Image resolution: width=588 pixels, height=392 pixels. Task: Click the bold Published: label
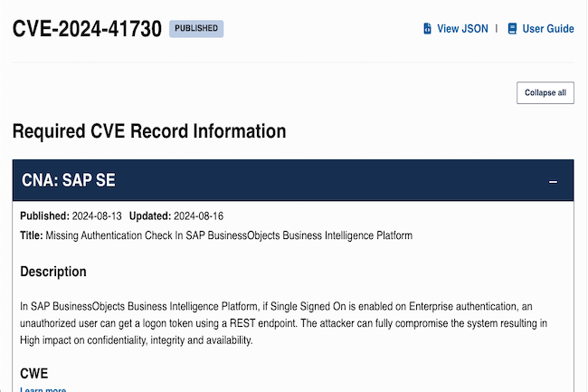point(44,216)
